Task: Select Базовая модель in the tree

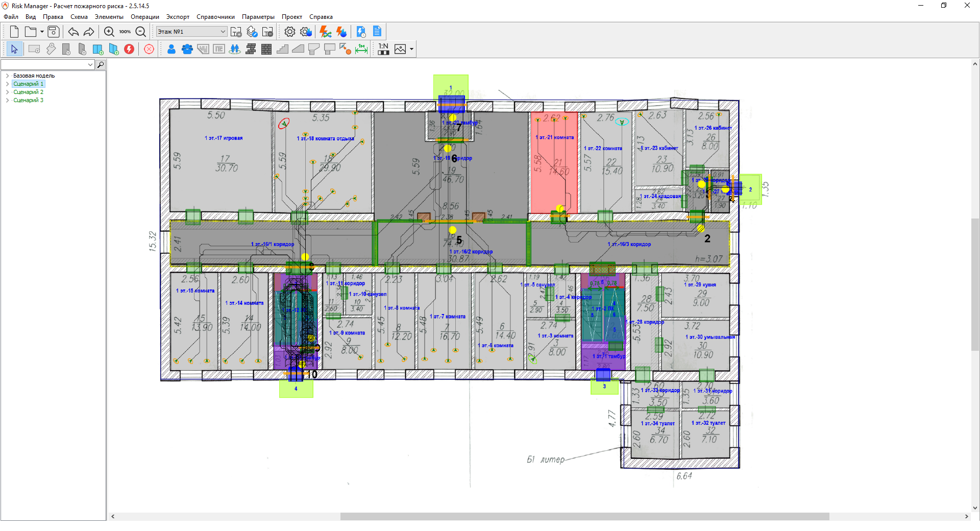Action: tap(34, 76)
